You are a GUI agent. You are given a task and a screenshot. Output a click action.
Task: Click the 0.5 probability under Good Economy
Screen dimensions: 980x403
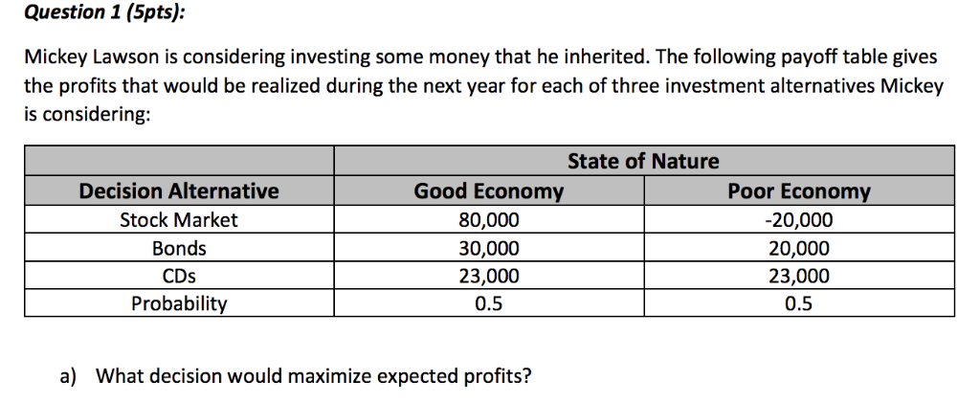(x=489, y=303)
